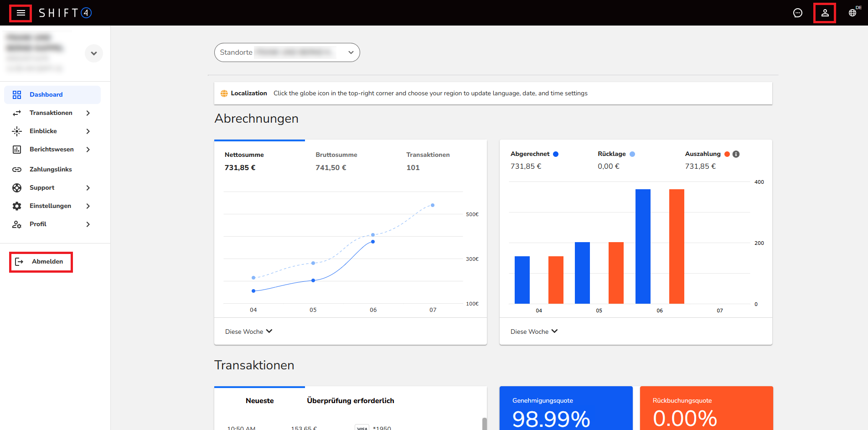
Task: Switch to the Neueste tab
Action: [259, 401]
